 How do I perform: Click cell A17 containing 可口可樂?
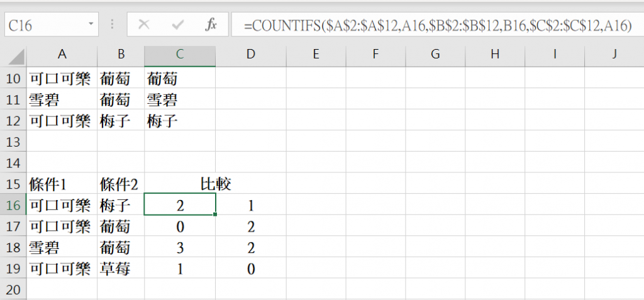tap(62, 226)
